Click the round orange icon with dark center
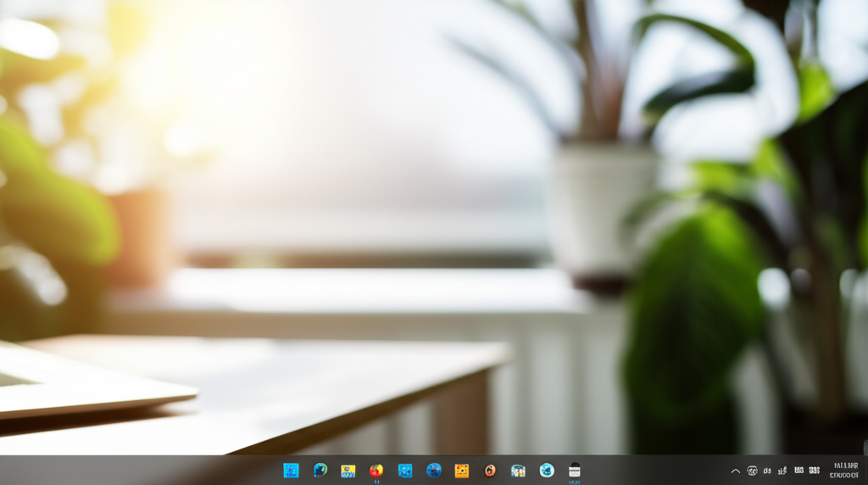This screenshot has height=485, width=868. 490,471
